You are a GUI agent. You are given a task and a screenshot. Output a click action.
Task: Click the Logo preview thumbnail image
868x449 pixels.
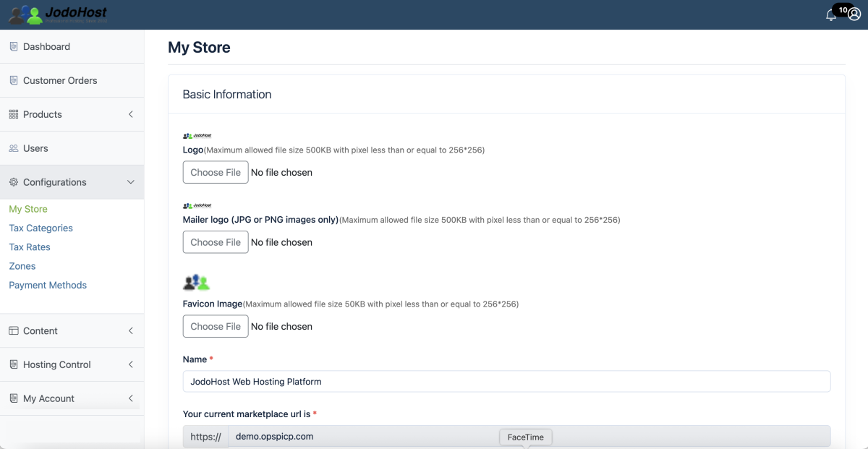[x=197, y=135]
